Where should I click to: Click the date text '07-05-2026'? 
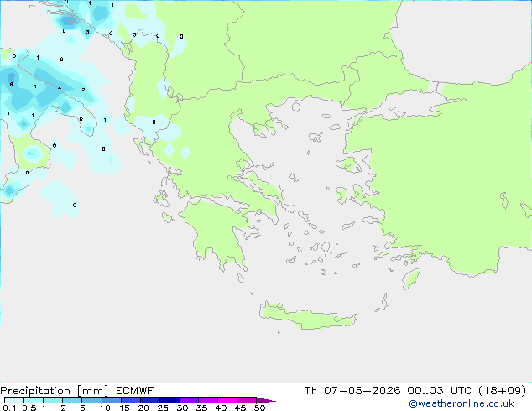pos(362,391)
